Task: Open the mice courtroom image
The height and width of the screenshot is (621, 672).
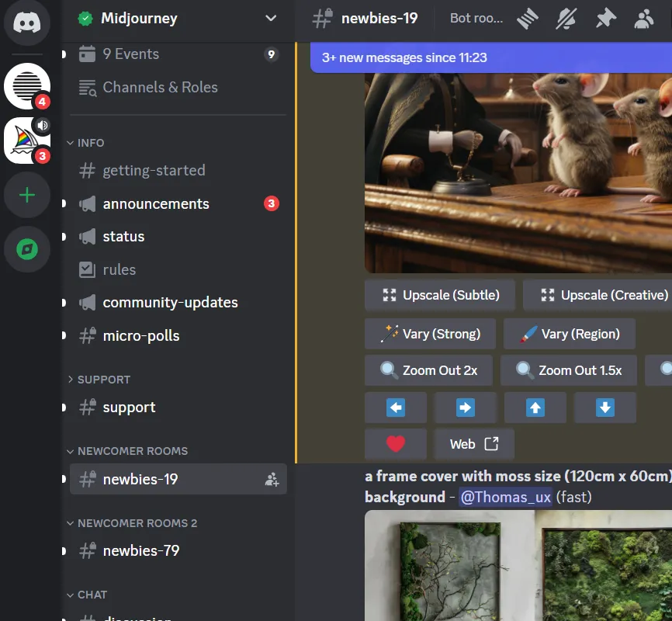Action: point(518,173)
